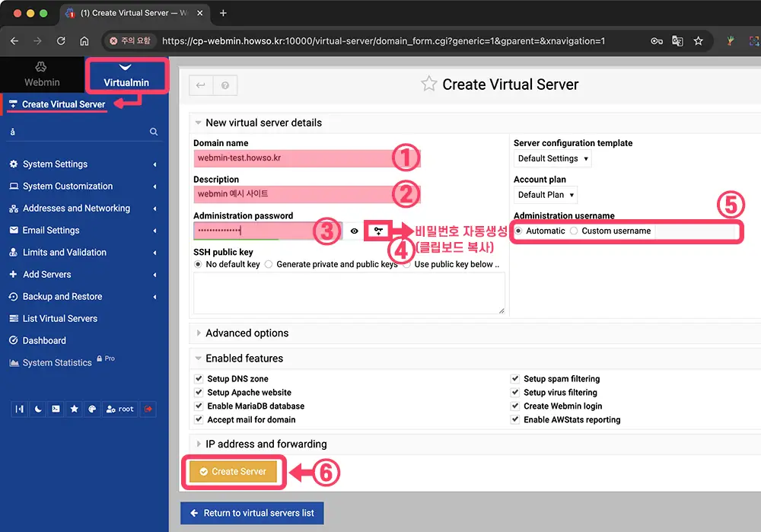Toggle Setup Apache website checkbox

[x=199, y=392]
